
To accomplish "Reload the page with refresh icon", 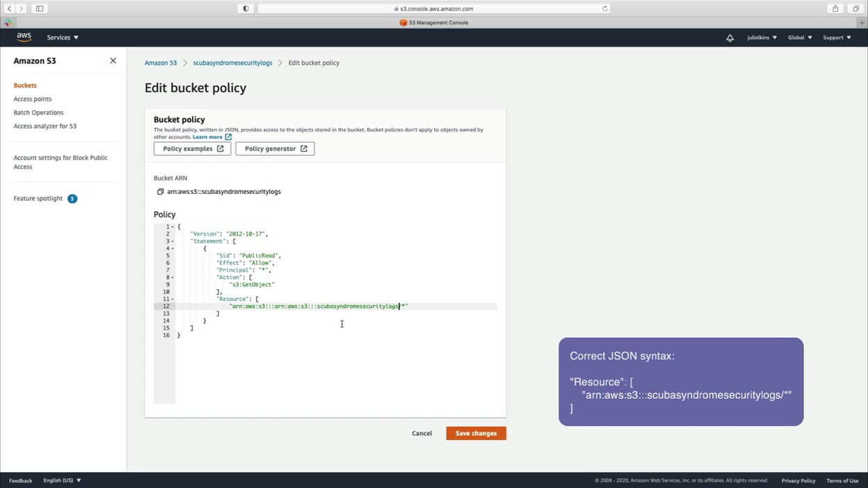I will 604,9.
